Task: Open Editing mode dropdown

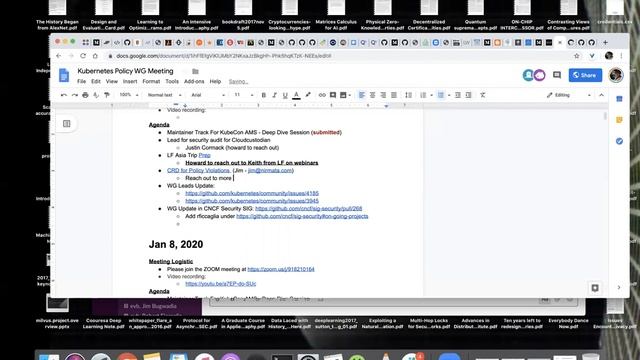Action: coord(569,95)
